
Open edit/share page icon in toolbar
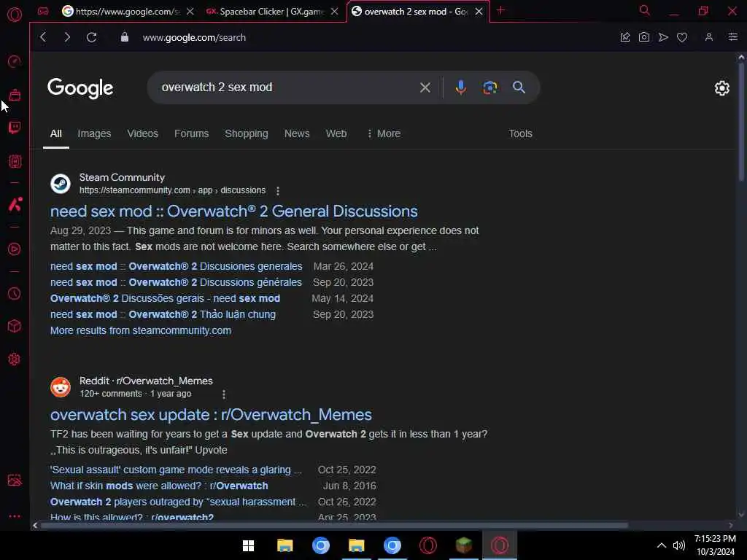[625, 37]
